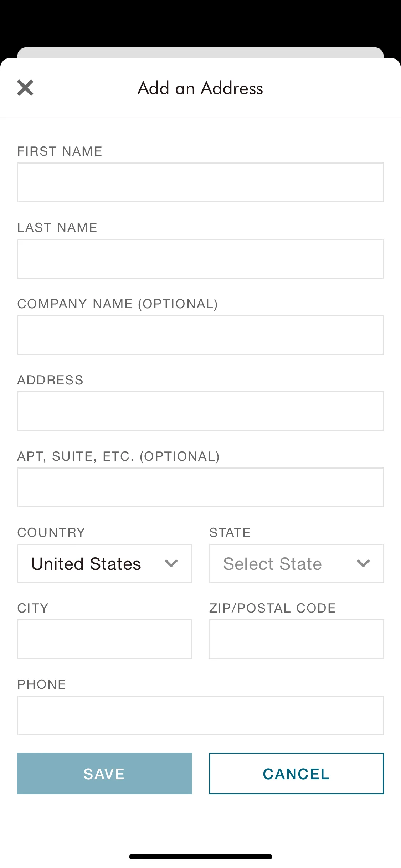Tap the chevron arrow in State field
The width and height of the screenshot is (401, 868).
363,563
